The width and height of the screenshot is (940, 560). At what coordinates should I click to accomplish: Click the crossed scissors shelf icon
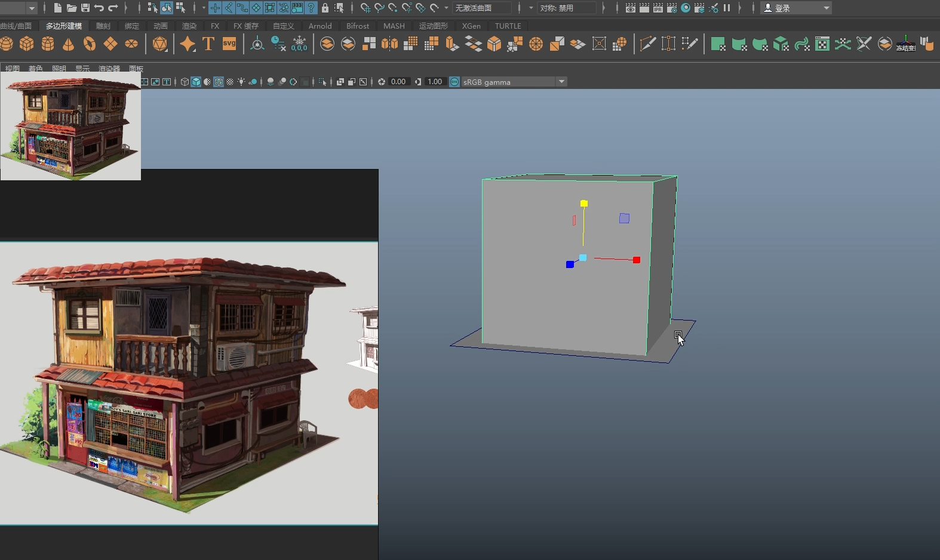tap(864, 44)
